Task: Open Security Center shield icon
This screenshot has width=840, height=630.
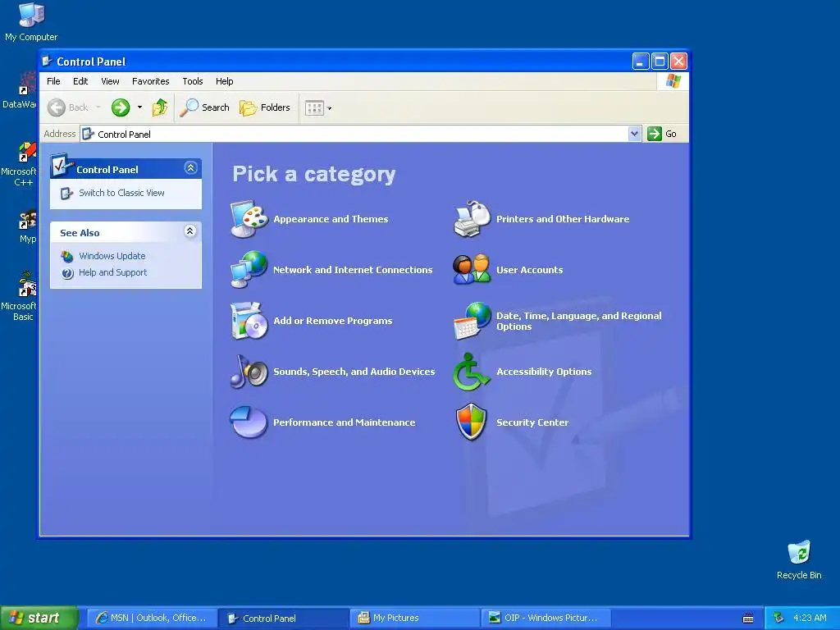Action: pos(472,422)
